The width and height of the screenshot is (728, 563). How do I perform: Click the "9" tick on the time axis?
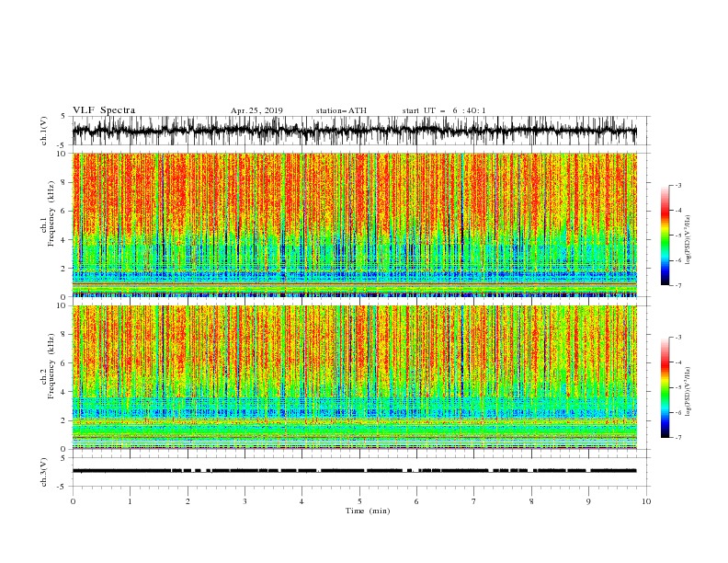coord(588,501)
